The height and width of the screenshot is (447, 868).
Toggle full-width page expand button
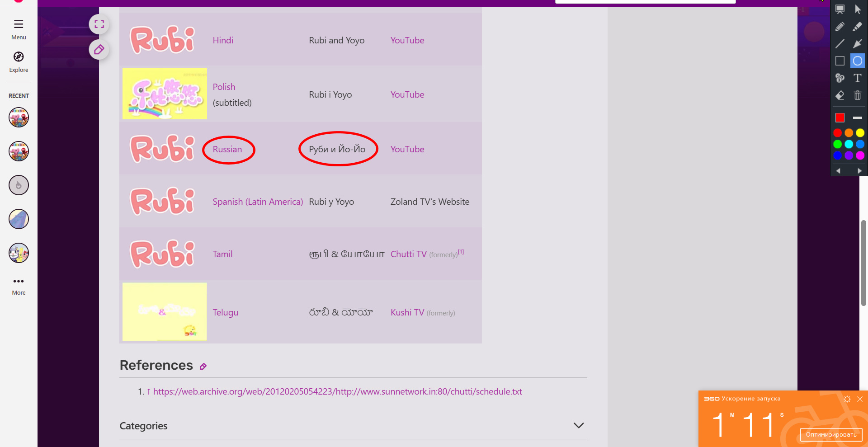click(99, 24)
